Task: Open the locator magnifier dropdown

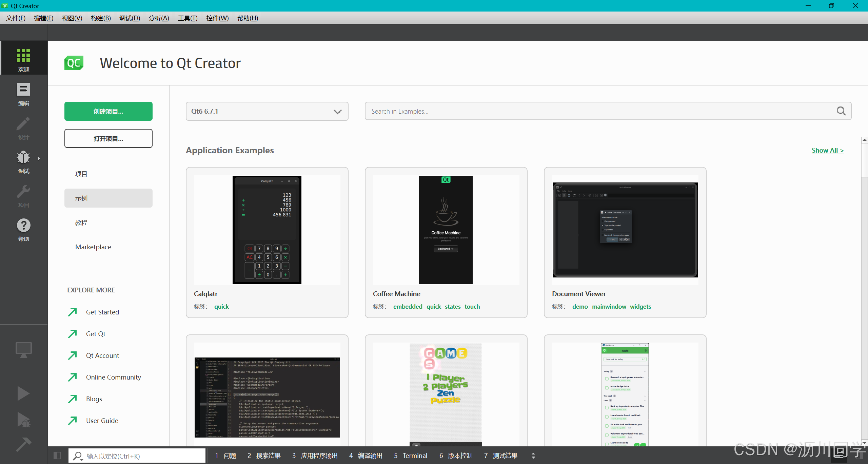Action: [78, 456]
